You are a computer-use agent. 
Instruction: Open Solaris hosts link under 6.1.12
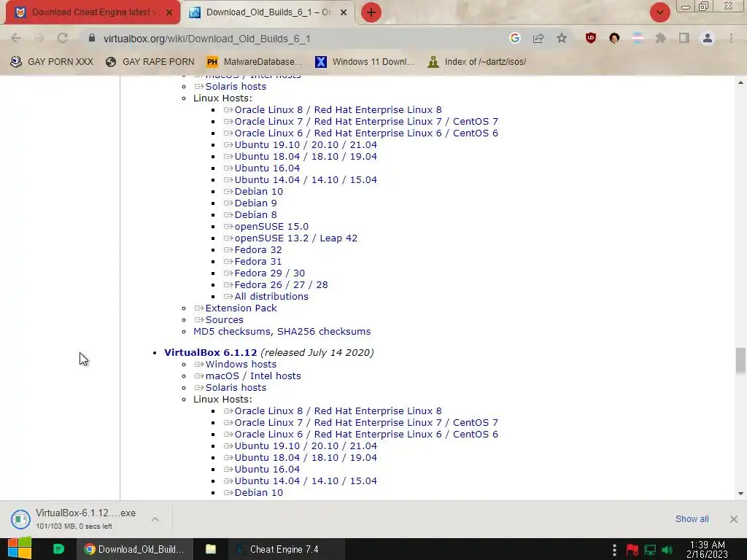click(236, 388)
